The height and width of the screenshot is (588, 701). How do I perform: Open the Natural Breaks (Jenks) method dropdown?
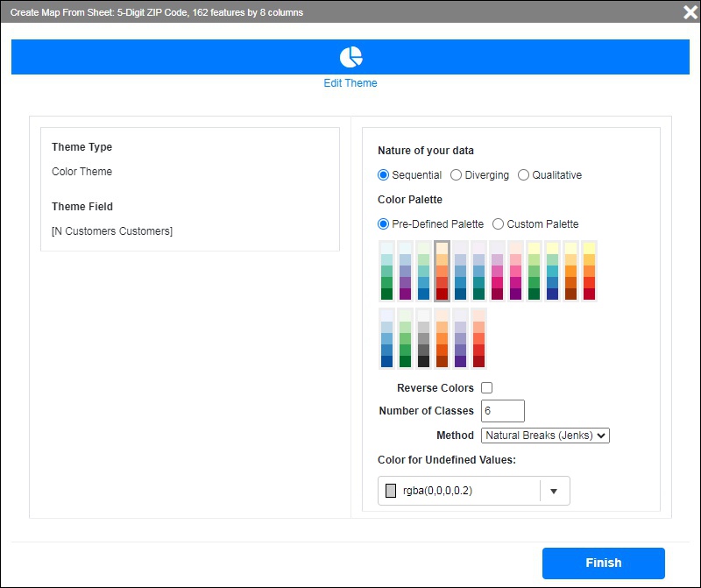[545, 435]
